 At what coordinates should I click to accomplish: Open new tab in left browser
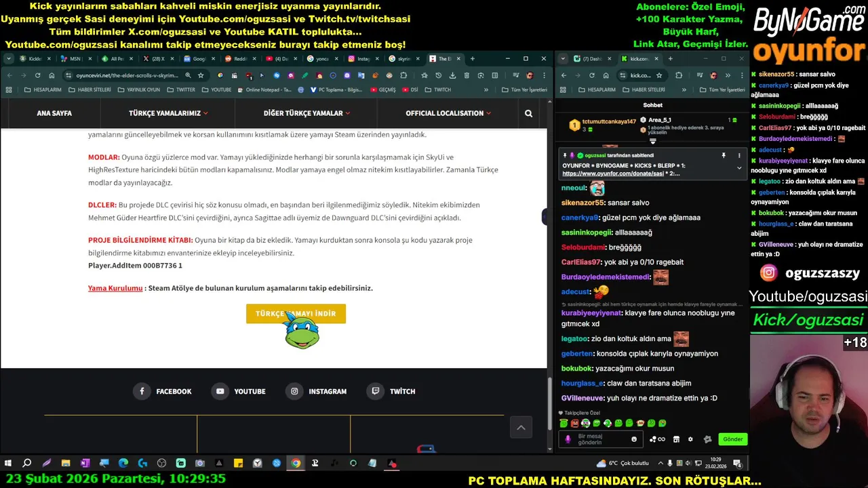pyautogui.click(x=473, y=58)
